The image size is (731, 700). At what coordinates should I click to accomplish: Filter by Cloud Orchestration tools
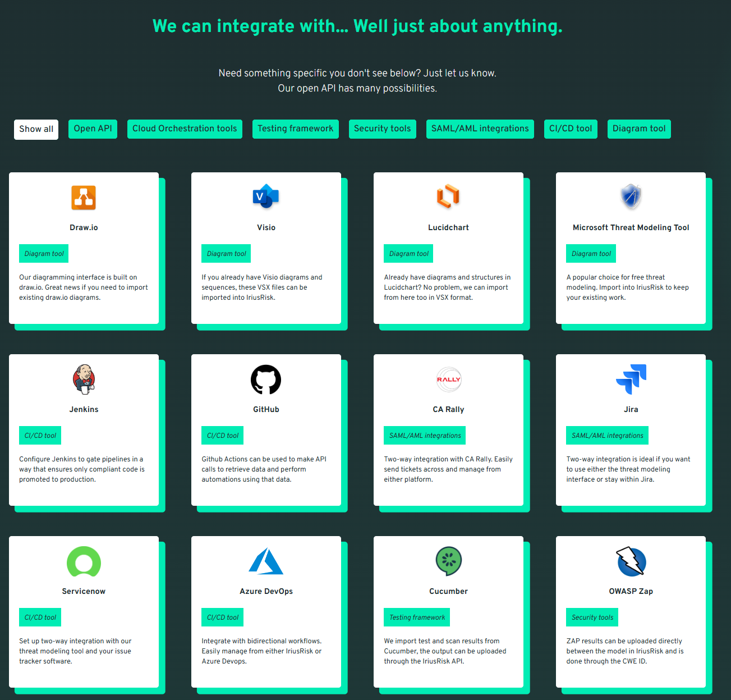185,129
